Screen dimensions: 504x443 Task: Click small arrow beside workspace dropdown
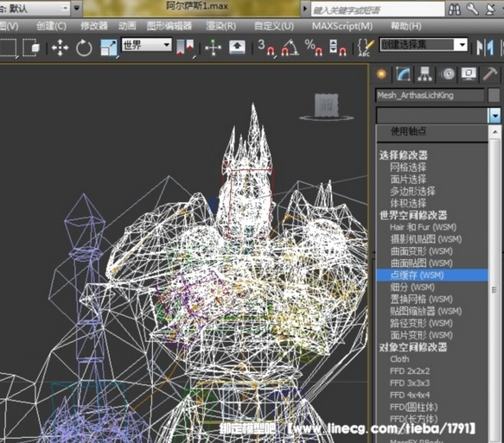tap(76, 8)
